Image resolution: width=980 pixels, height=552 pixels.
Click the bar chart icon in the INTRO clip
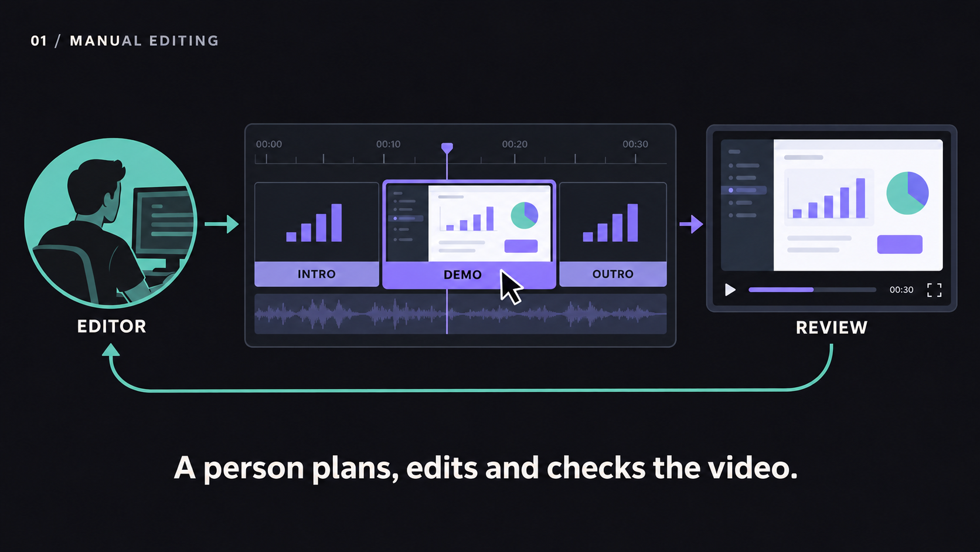(x=314, y=222)
